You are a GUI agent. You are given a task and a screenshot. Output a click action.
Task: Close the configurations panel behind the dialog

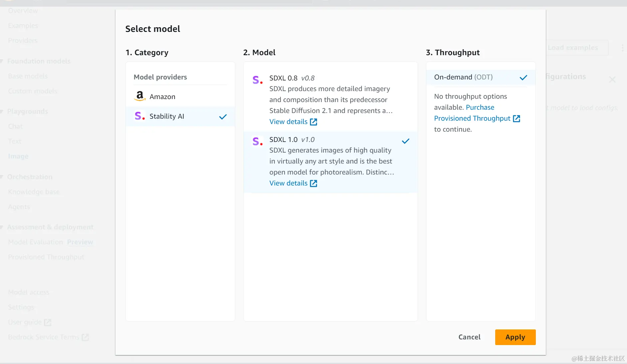(612, 79)
